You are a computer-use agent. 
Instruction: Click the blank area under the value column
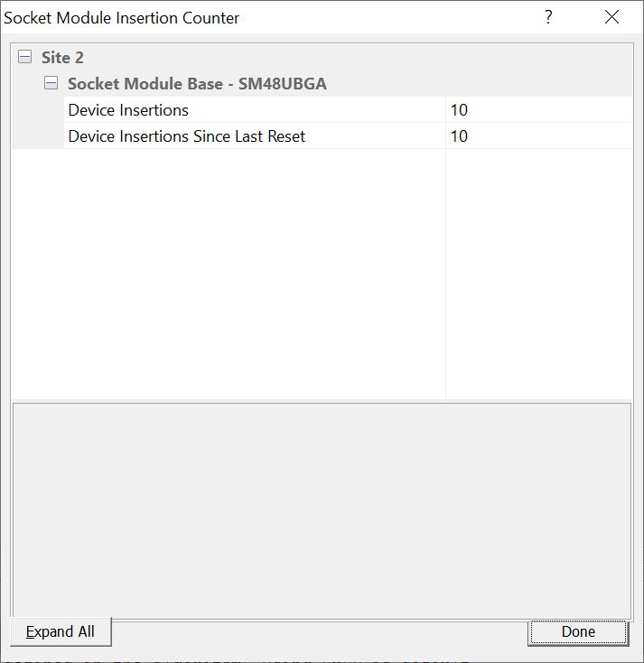[x=539, y=273]
